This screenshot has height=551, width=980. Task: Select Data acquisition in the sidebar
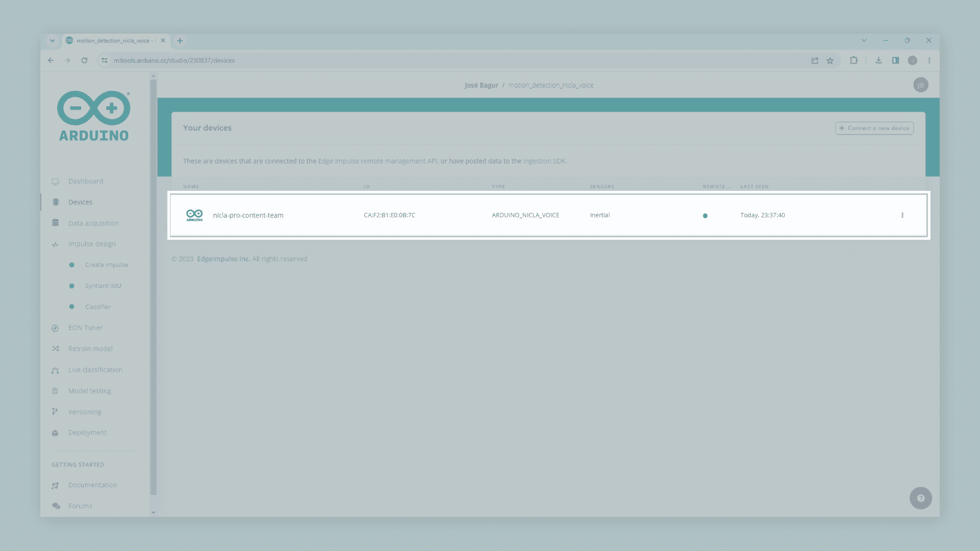(93, 223)
